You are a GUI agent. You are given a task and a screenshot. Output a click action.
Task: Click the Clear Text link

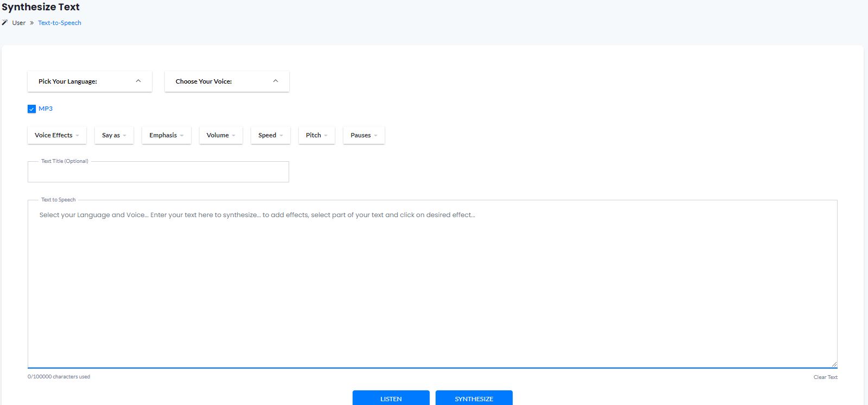coord(825,377)
